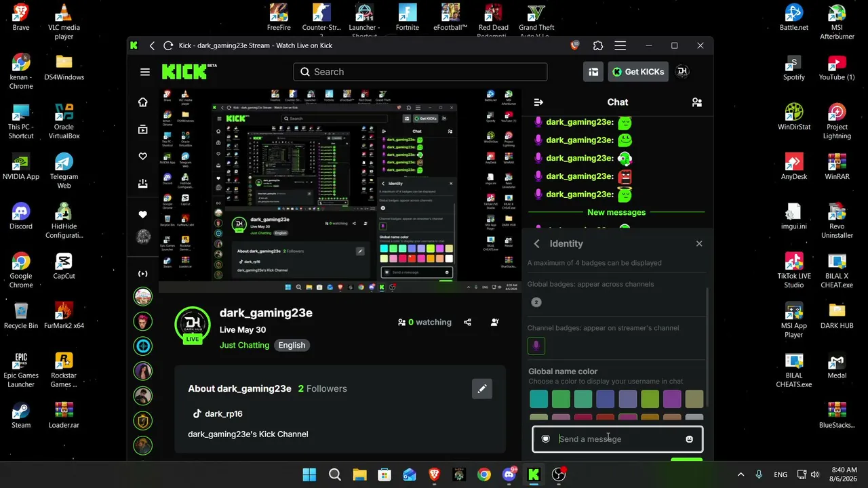Select the MSI Afterburner desktop icon

pyautogui.click(x=837, y=22)
